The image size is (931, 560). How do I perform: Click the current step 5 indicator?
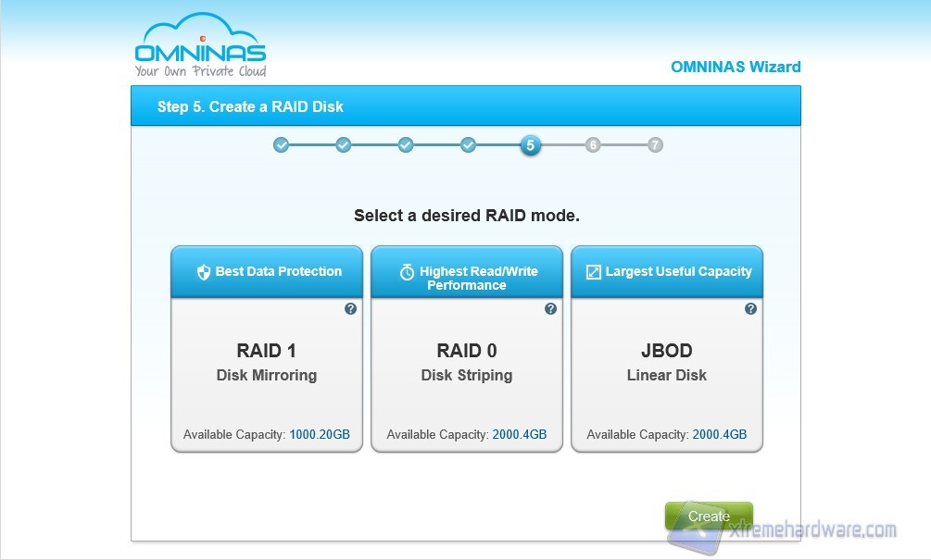530,145
